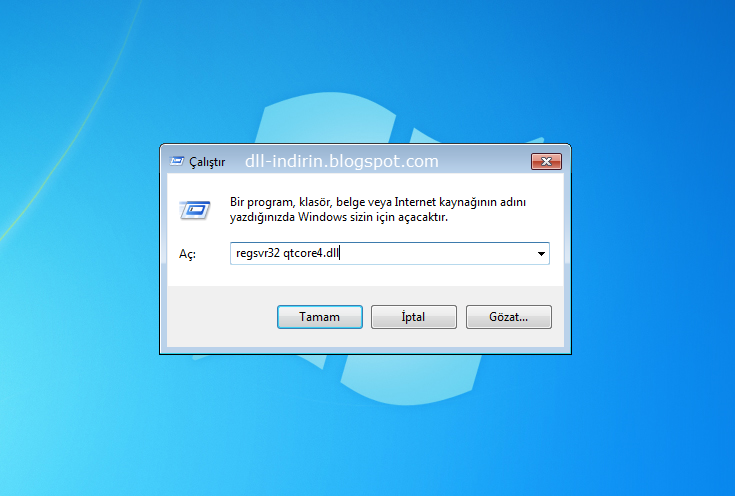This screenshot has width=735, height=496.
Task: Close the Çalıştır dialog
Action: click(x=546, y=162)
